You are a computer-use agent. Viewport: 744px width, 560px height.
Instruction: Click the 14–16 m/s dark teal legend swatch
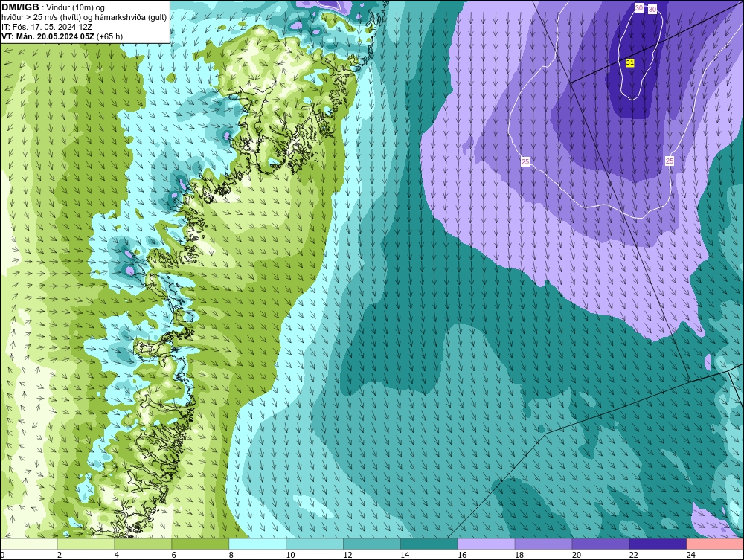coord(429,544)
